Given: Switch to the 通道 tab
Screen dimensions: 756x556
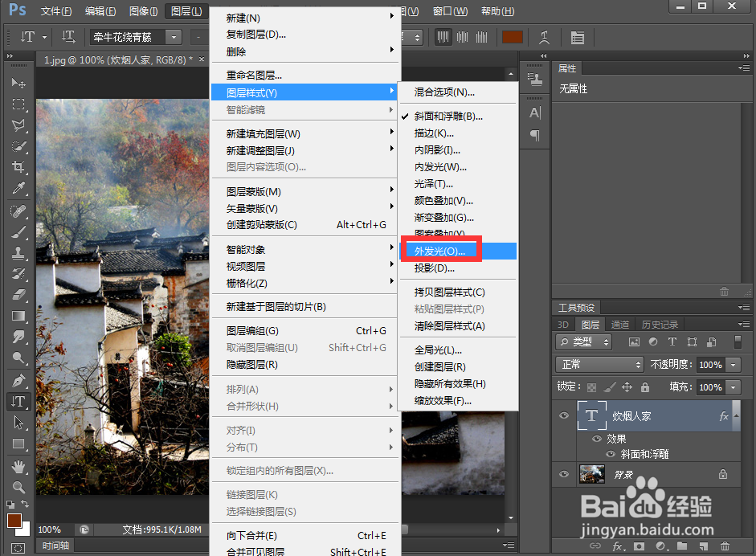Looking at the screenshot, I should (x=619, y=324).
